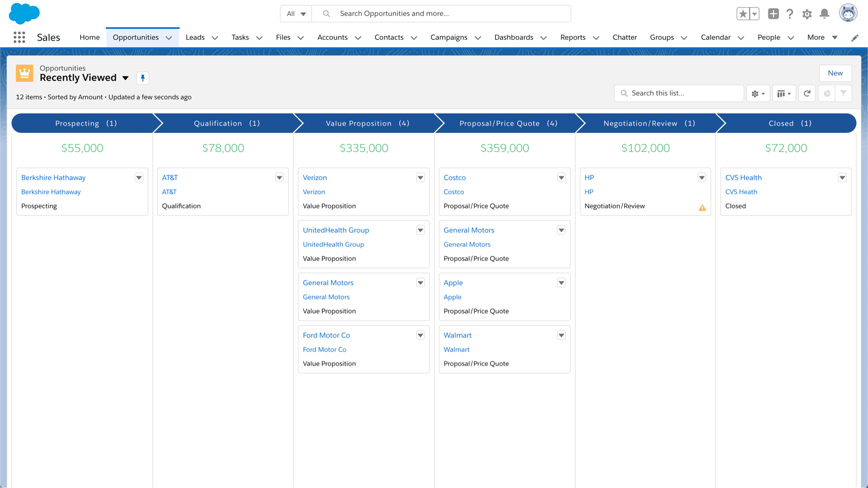Open UnitedHealth Group card actions menu

(420, 230)
